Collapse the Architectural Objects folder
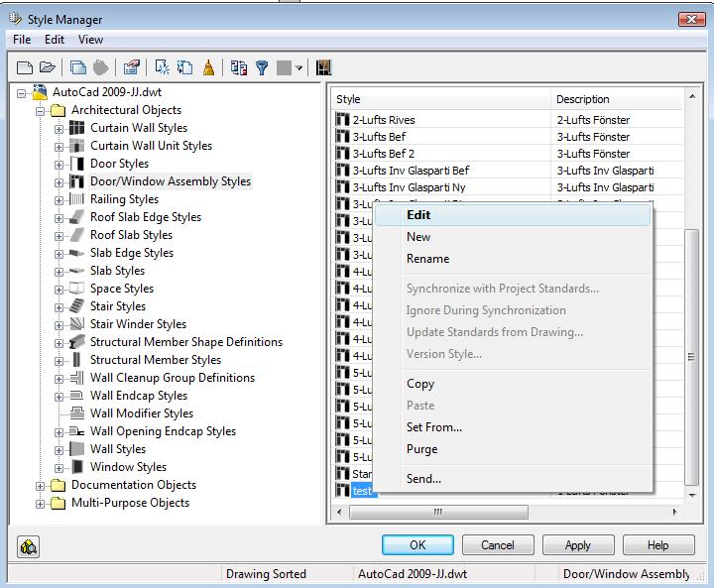The height and width of the screenshot is (588, 714). (x=40, y=111)
